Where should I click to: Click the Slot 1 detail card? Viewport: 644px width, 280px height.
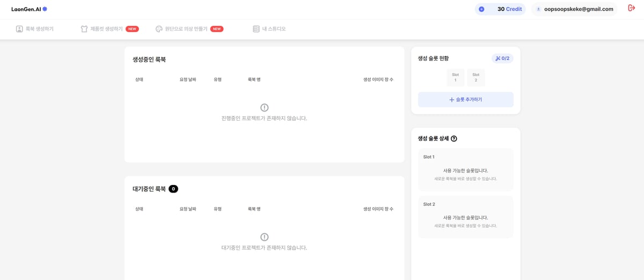466,170
